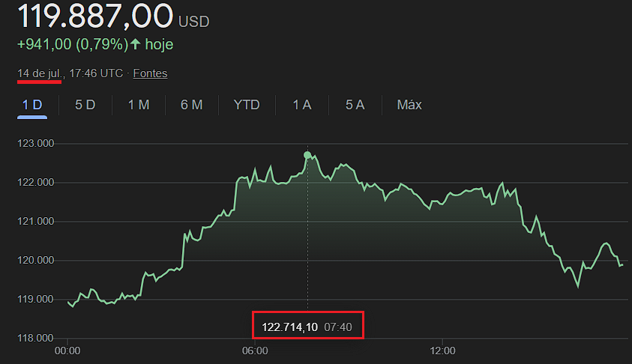The height and width of the screenshot is (364, 632).
Task: Open the Fontes link
Action: 150,73
